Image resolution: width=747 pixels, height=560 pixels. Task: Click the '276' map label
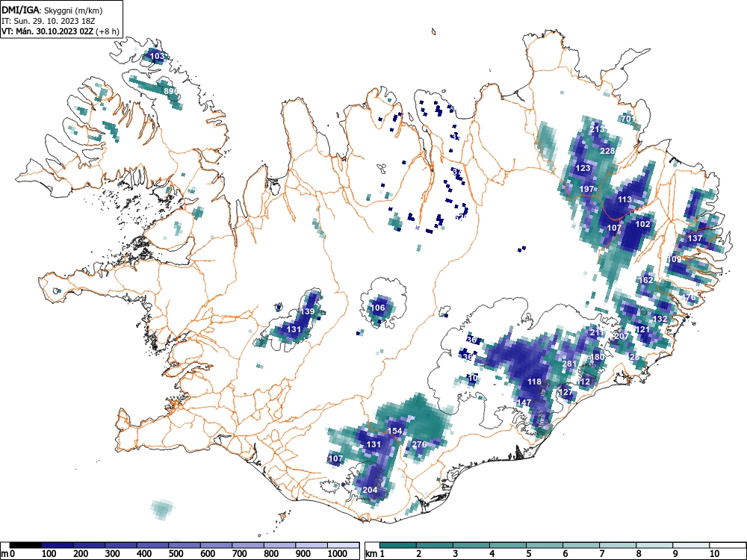click(x=419, y=444)
